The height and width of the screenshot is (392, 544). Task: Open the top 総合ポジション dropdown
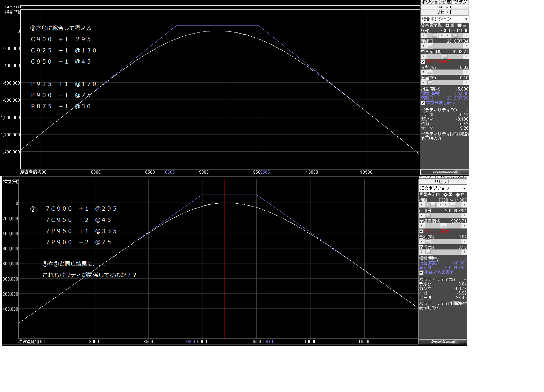(466, 19)
